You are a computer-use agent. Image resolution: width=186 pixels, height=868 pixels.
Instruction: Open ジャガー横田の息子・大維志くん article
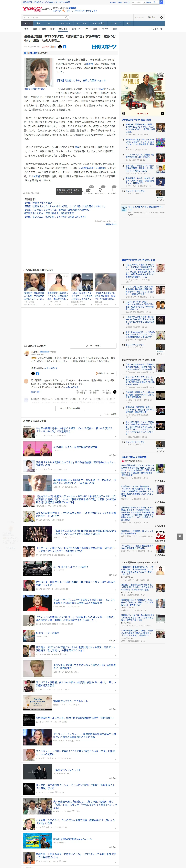75,430
